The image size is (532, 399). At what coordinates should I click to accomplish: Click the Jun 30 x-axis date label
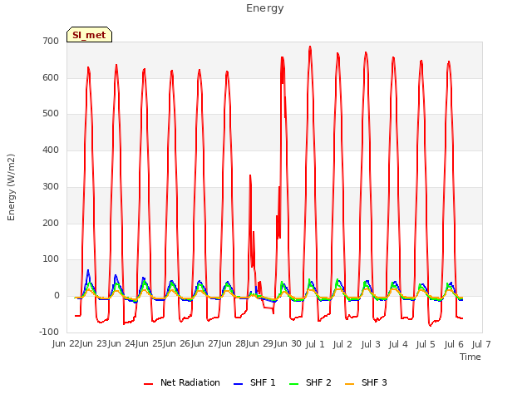pos(288,344)
